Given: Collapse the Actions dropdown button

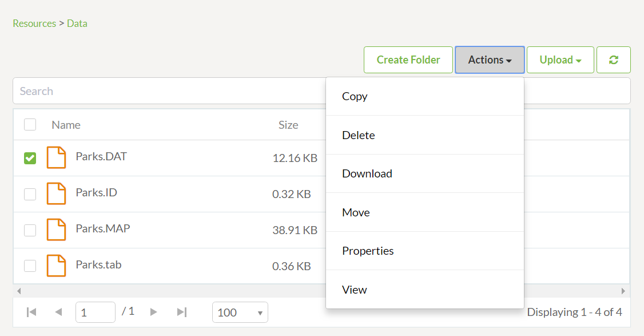Looking at the screenshot, I should point(490,60).
